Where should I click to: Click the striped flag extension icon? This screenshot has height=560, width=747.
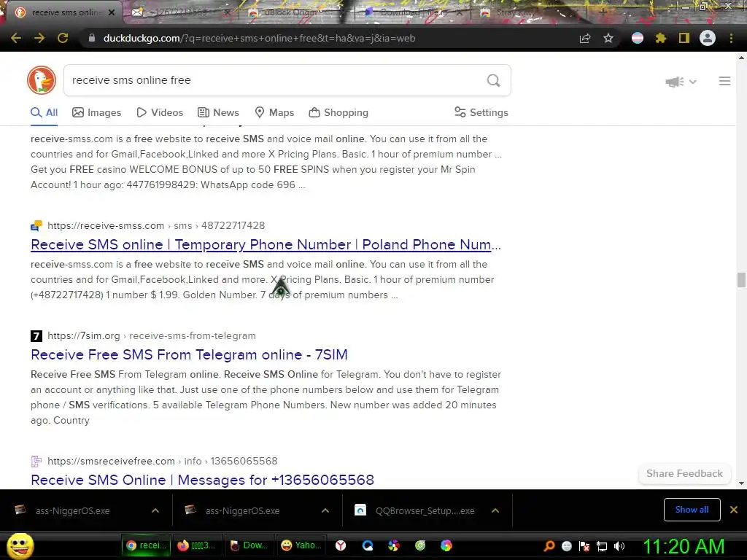pyautogui.click(x=638, y=38)
